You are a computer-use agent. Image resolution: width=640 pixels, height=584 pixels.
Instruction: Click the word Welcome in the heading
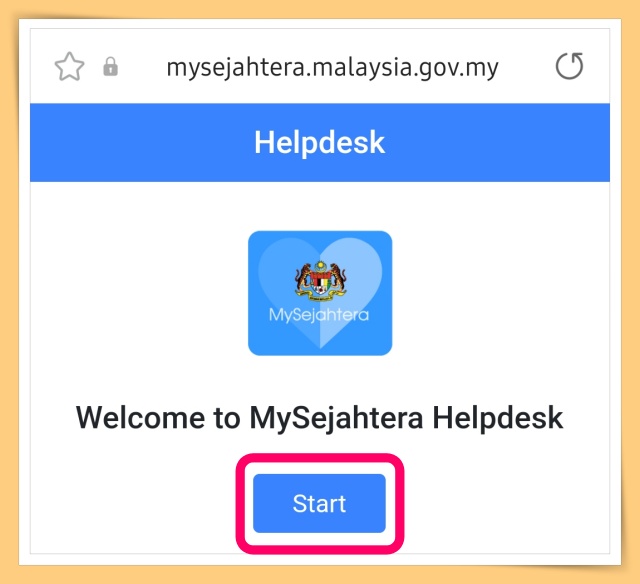point(140,418)
